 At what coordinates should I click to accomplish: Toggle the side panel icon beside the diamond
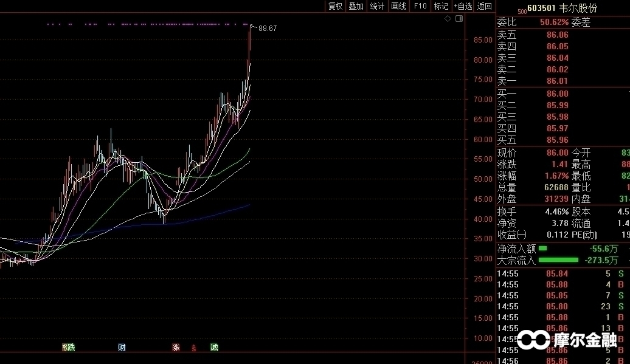459,19
